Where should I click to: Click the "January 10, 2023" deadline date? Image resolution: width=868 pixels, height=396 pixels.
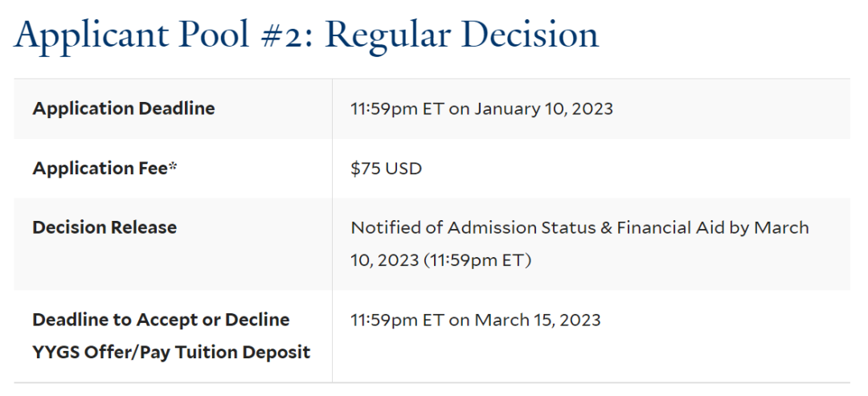[x=543, y=108]
